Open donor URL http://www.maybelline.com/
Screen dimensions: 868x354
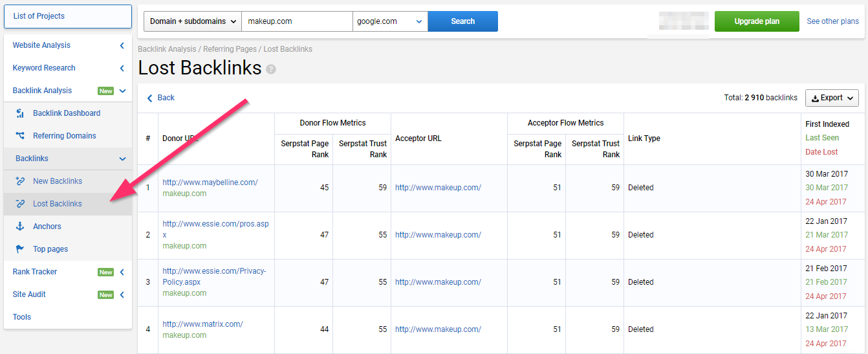click(x=210, y=183)
